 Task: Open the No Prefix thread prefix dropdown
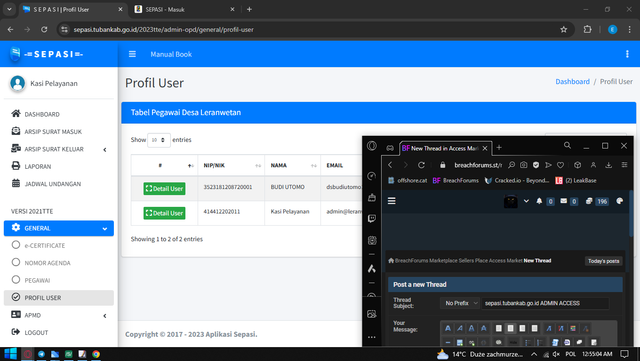tap(460, 303)
